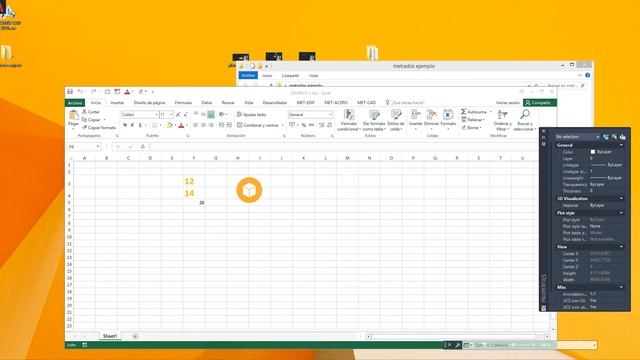Open Buscar y seleccionar magnifier

click(525, 120)
